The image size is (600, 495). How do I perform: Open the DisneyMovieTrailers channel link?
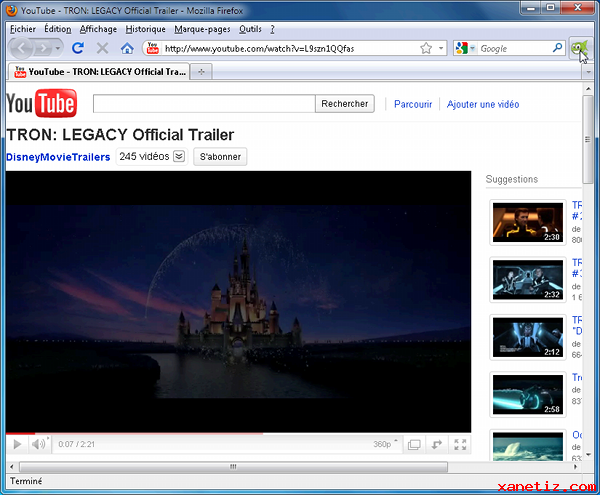(58, 157)
